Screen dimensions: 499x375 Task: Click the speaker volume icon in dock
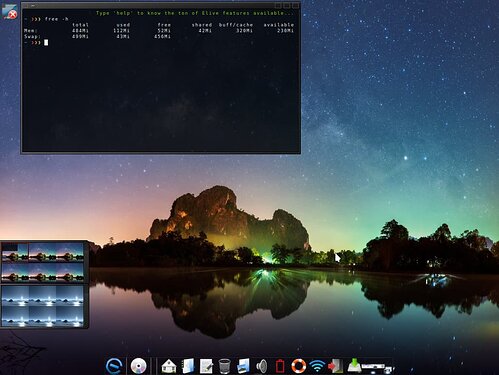point(262,366)
